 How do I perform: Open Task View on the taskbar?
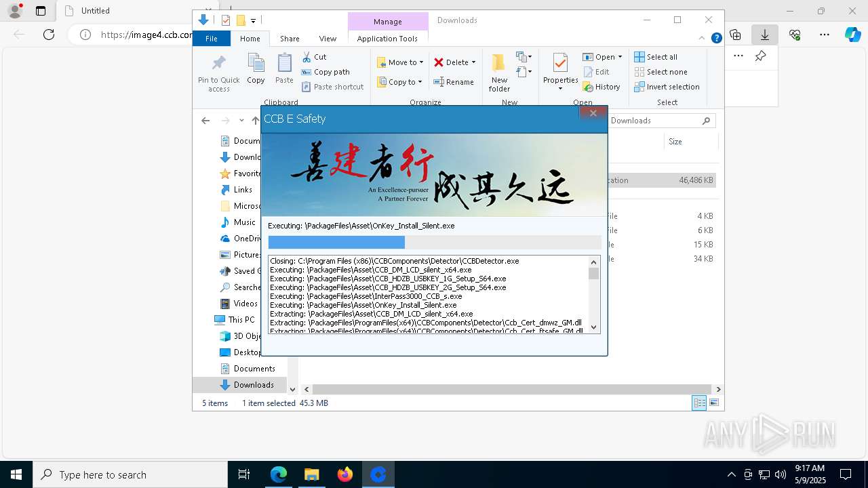tap(244, 474)
